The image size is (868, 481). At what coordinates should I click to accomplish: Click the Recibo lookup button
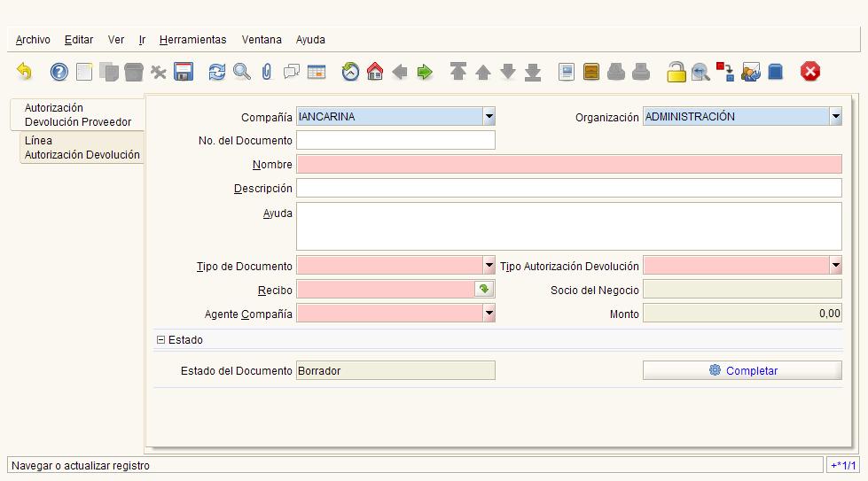(484, 289)
